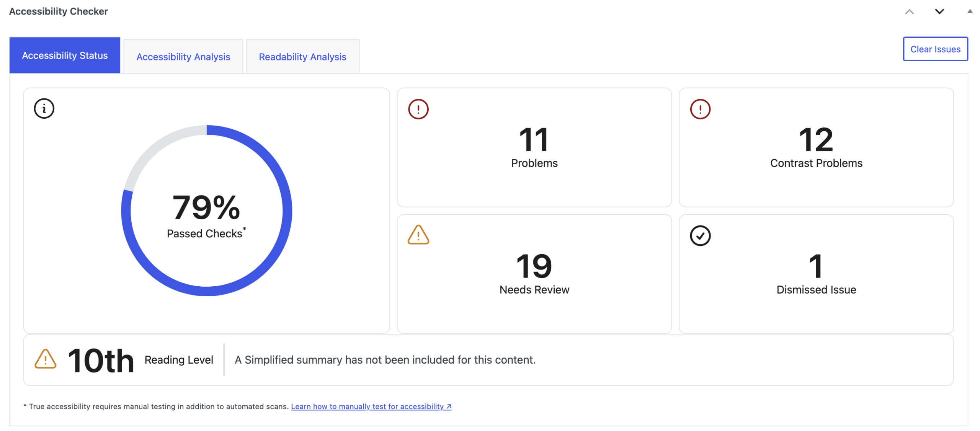980x431 pixels.
Task: Click the checkmark circle icon above Dismissed Issue
Action: (700, 235)
